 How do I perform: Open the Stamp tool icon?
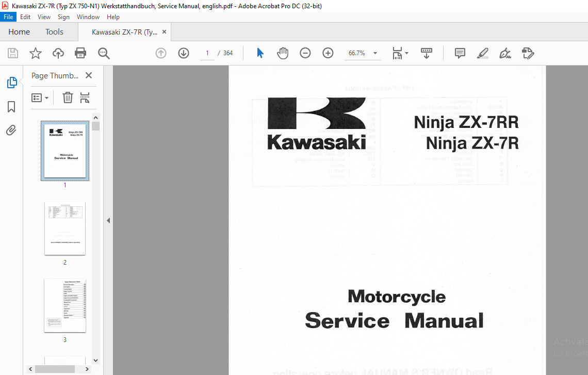(528, 53)
